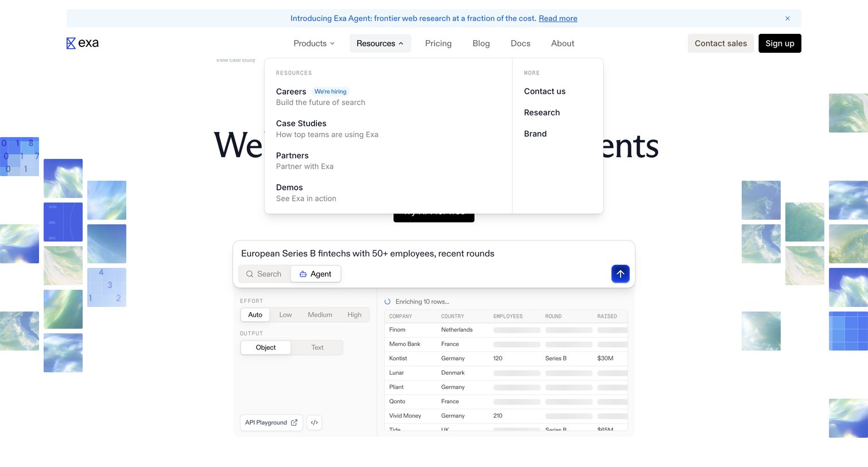The height and width of the screenshot is (467, 868).
Task: Click the Qonto company cell
Action: coord(397,402)
